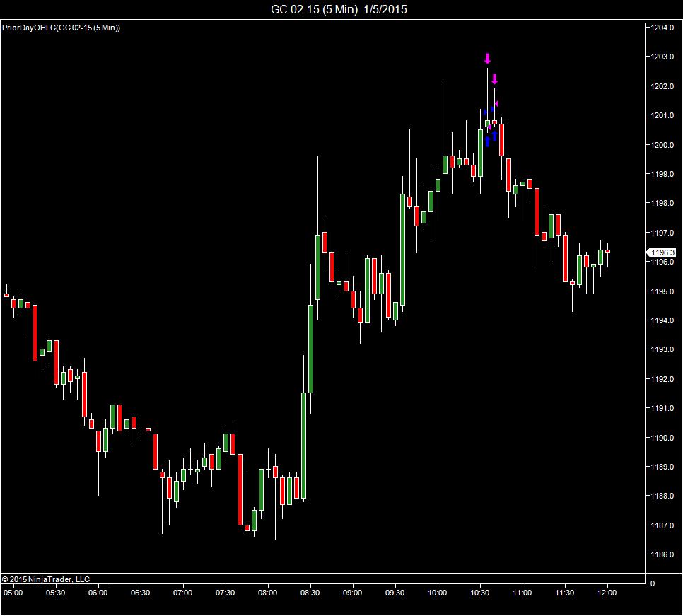Click the 1204.0 price axis label
Image resolution: width=683 pixels, height=616 pixels.
click(662, 28)
